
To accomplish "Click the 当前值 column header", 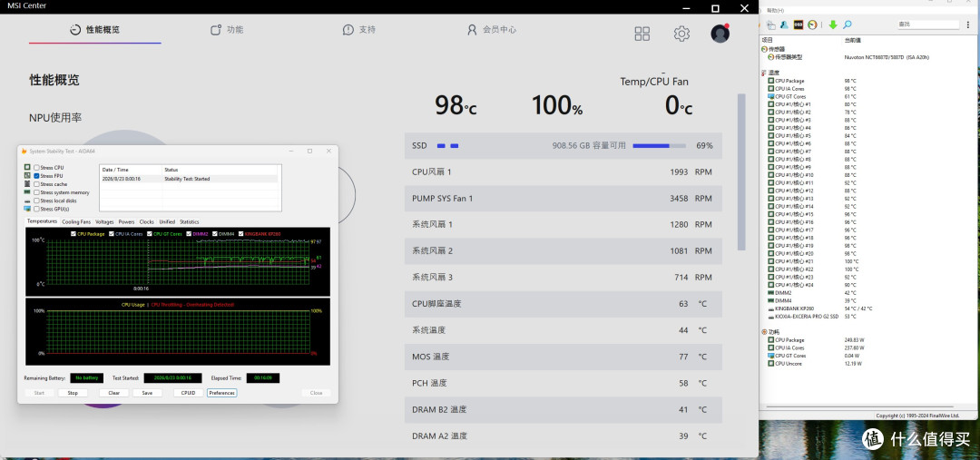I will 852,40.
